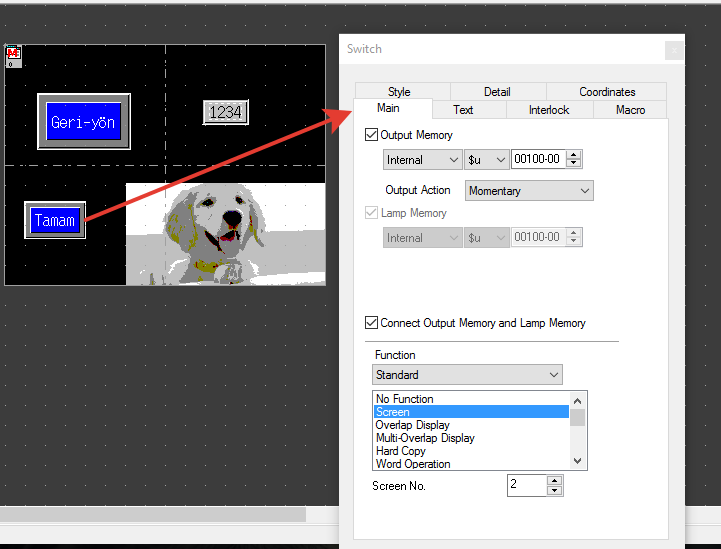Image resolution: width=721 pixels, height=549 pixels.
Task: Open the Coordinates tab
Action: coord(607,92)
